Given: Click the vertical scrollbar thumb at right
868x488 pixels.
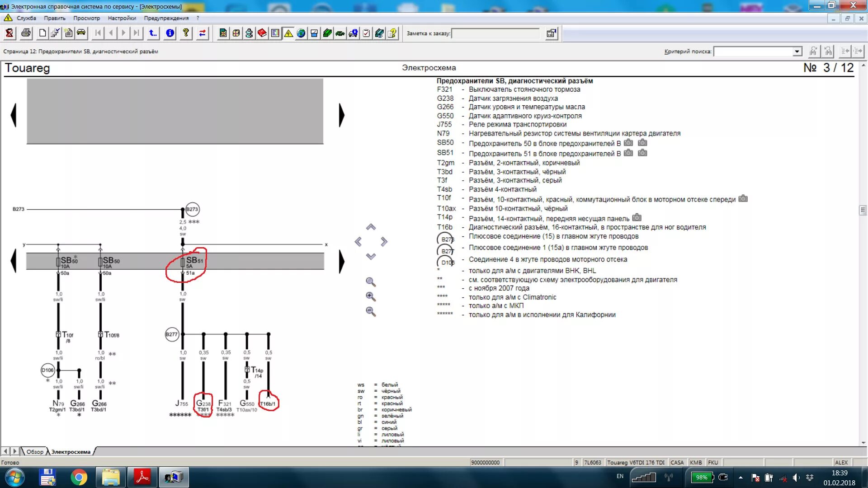Looking at the screenshot, I should tap(863, 210).
